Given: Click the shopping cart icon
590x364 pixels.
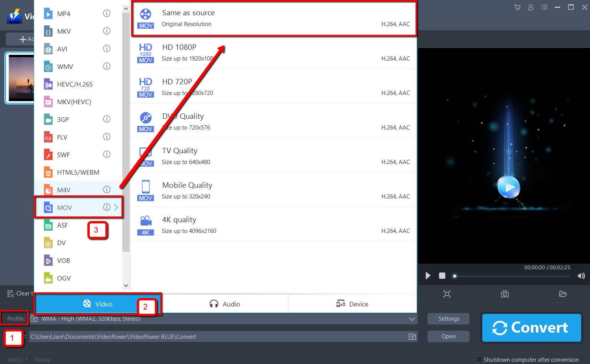Looking at the screenshot, I should pos(517,7).
